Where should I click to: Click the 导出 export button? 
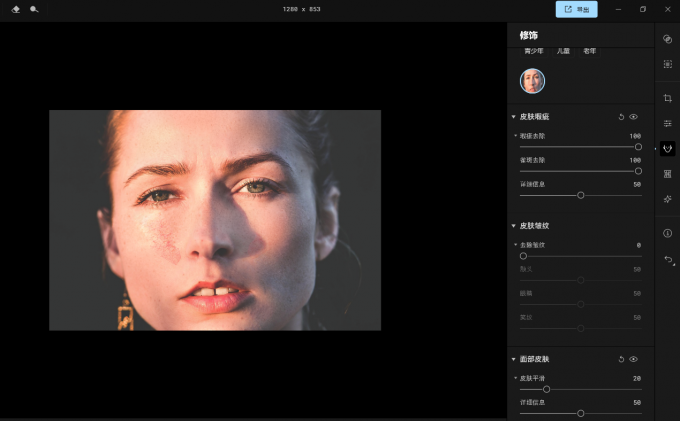576,9
